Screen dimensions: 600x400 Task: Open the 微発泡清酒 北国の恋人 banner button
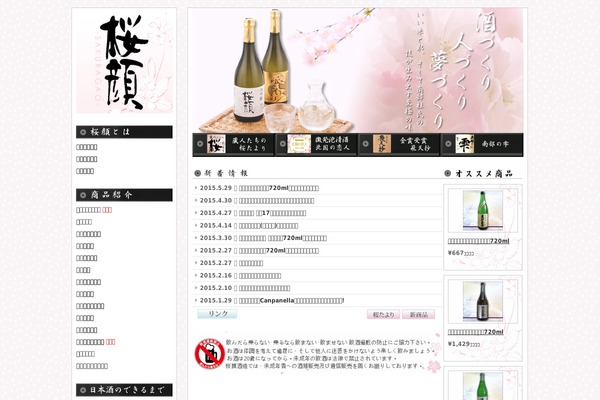click(316, 144)
